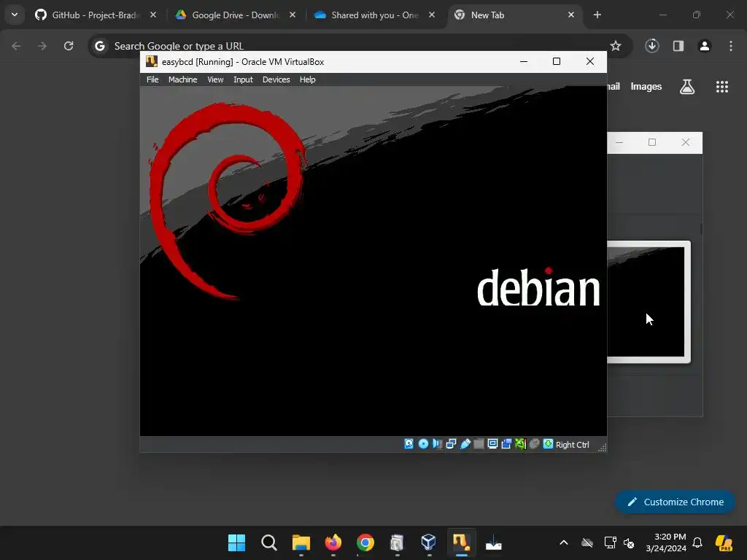Open the clock showing 3:20 PM
This screenshot has height=560, width=747.
coord(666,542)
